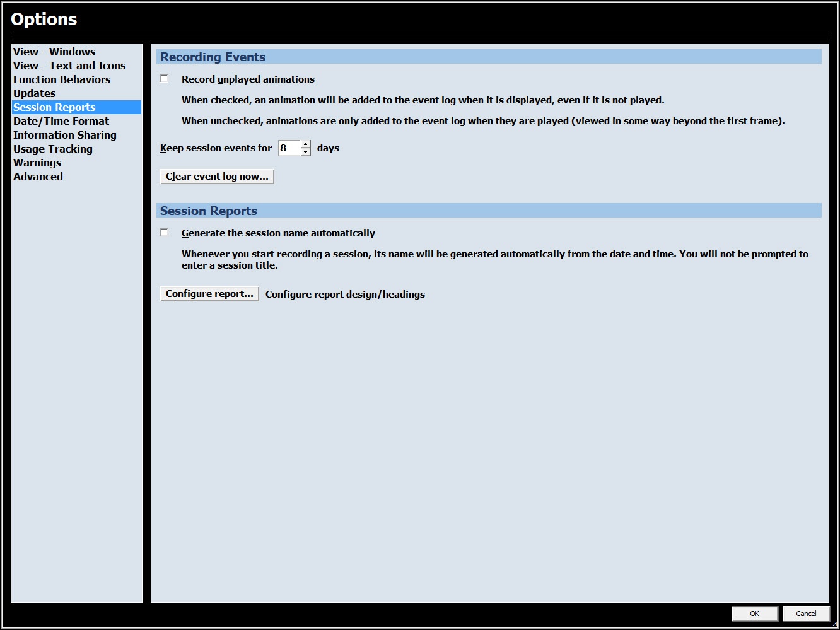Open the Updates options section

35,93
